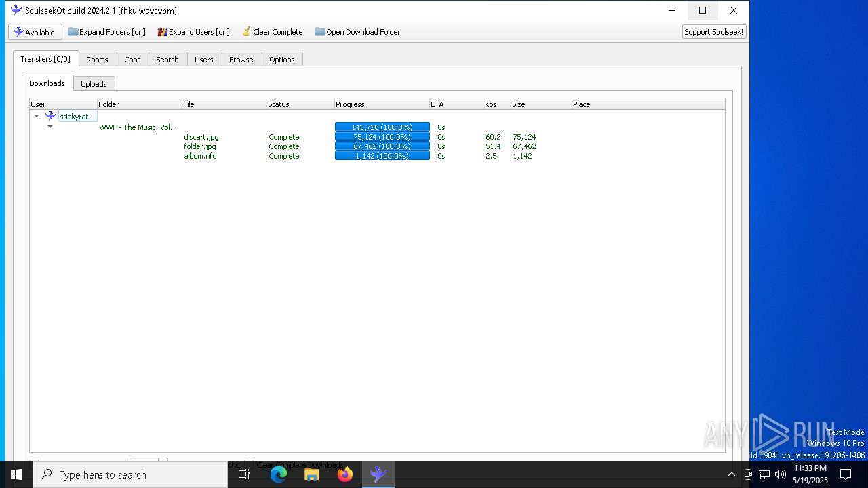Switch to the Chat tab

click(132, 60)
